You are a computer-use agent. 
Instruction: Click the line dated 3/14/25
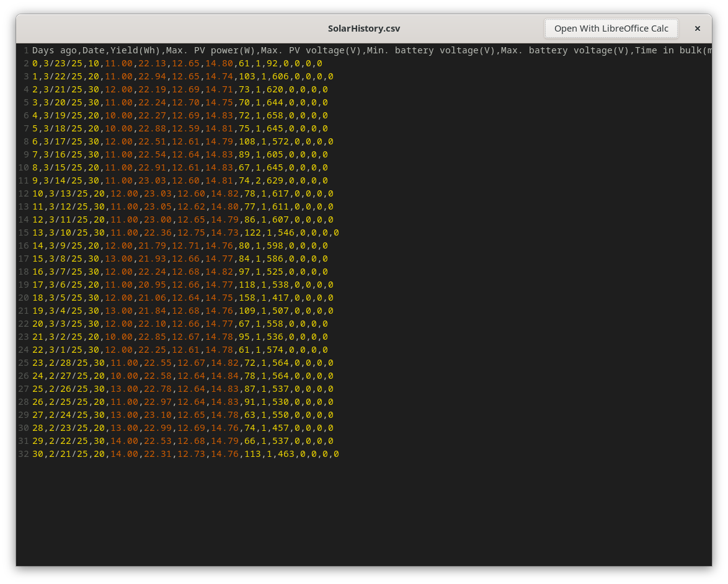[x=180, y=180]
